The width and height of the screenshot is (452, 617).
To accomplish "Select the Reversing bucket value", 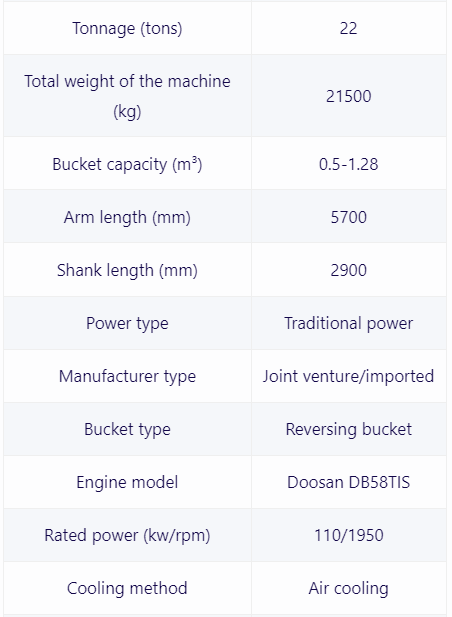I will [349, 429].
